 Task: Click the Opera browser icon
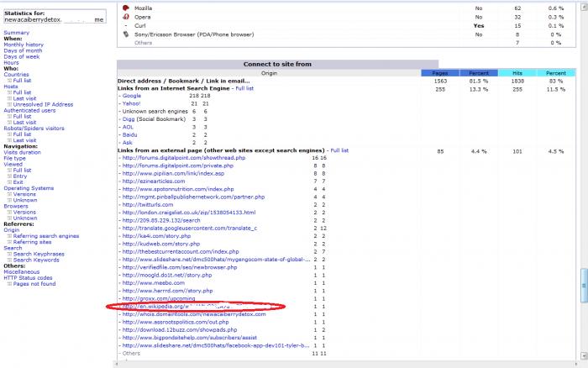pos(127,16)
